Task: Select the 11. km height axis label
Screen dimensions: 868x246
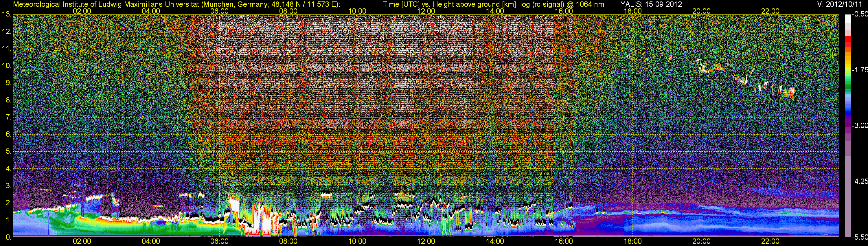Action: pyautogui.click(x=6, y=49)
